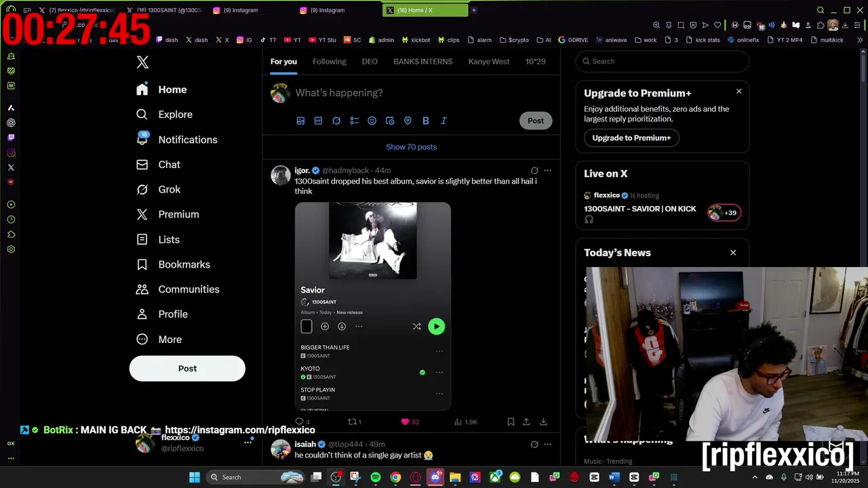Click Upgrade to Premium+ button
Viewport: 868px width, 488px height.
(631, 138)
